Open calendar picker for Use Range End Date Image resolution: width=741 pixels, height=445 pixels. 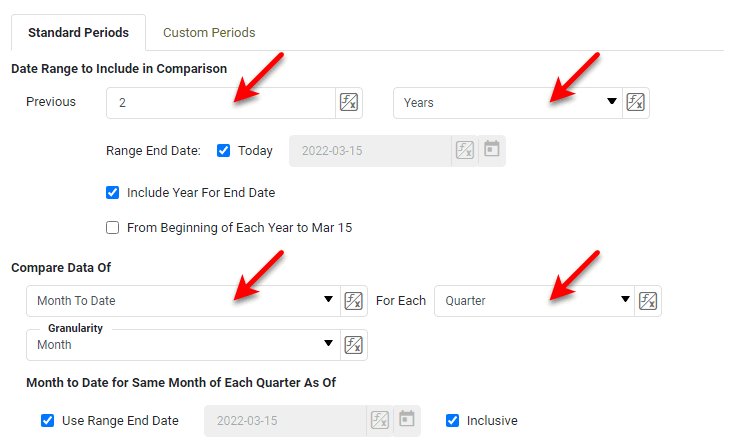coord(406,420)
